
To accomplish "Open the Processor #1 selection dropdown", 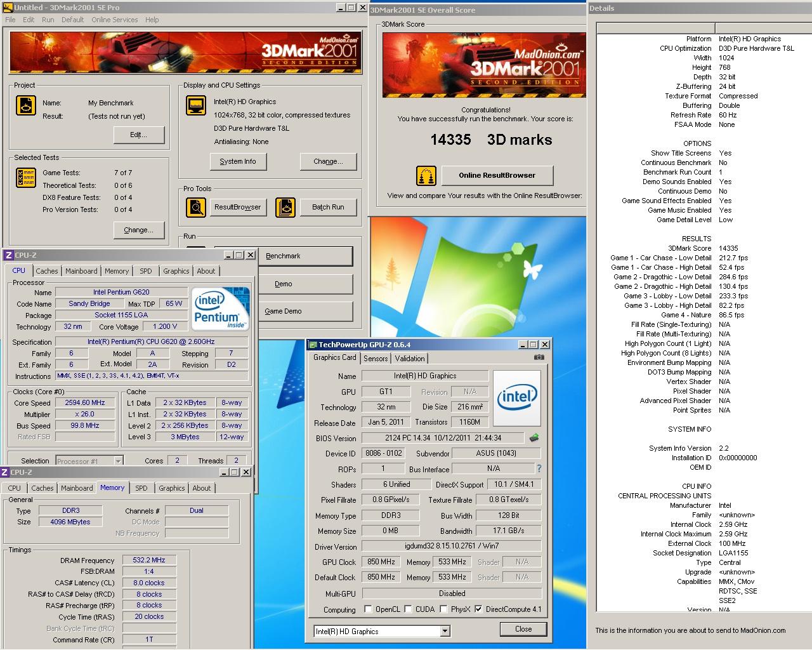I will point(118,461).
